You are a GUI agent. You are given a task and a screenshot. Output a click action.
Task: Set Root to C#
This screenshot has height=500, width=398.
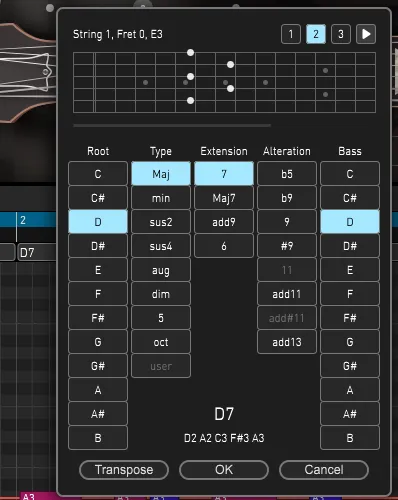pos(98,198)
